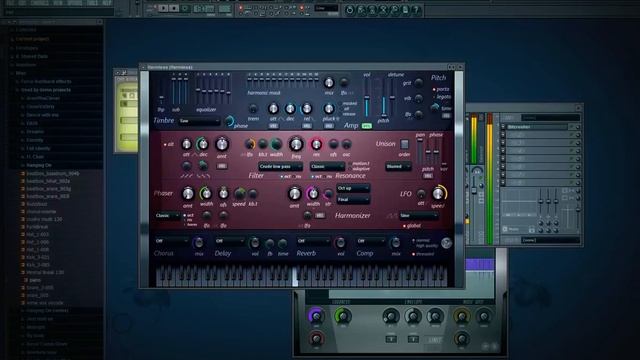Screen dimensions: 640x360
Task: Toggle the Resonance 'adaptive' checkbox
Action: pos(359,169)
